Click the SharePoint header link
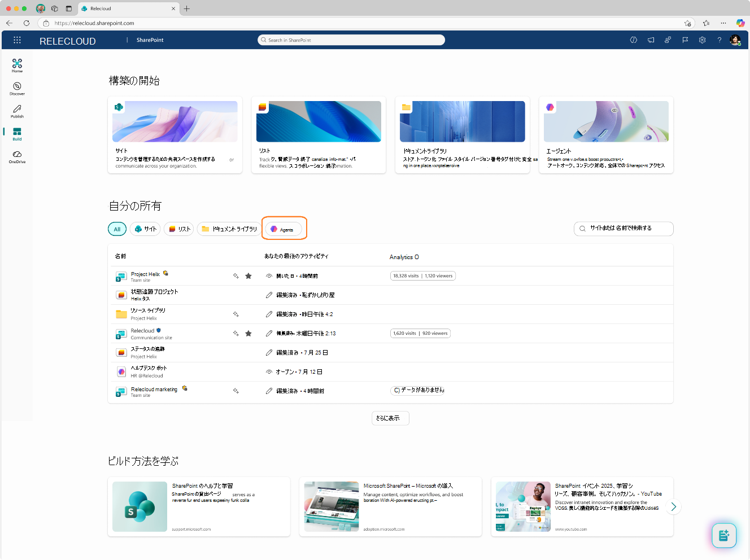This screenshot has height=560, width=750. coord(150,40)
